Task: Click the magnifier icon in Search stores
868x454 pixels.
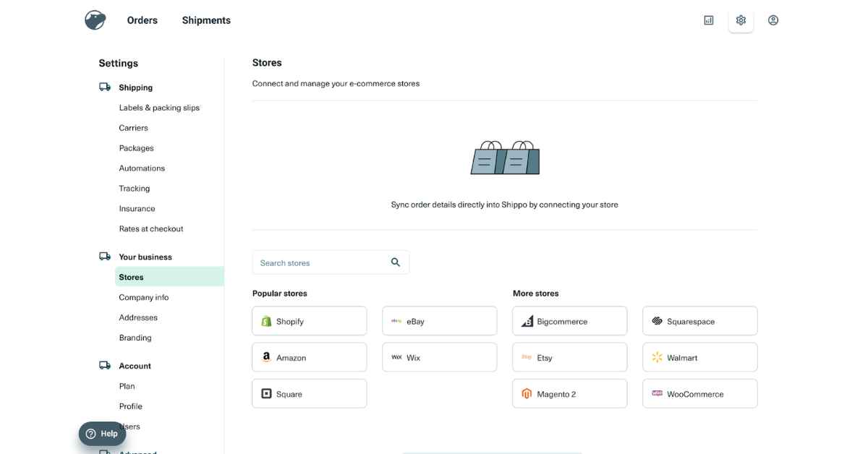Action: [395, 262]
